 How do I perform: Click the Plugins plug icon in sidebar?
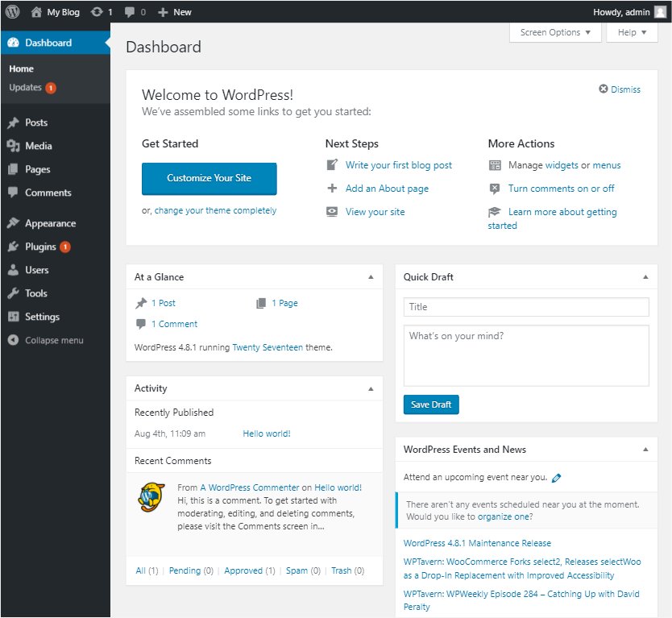13,247
